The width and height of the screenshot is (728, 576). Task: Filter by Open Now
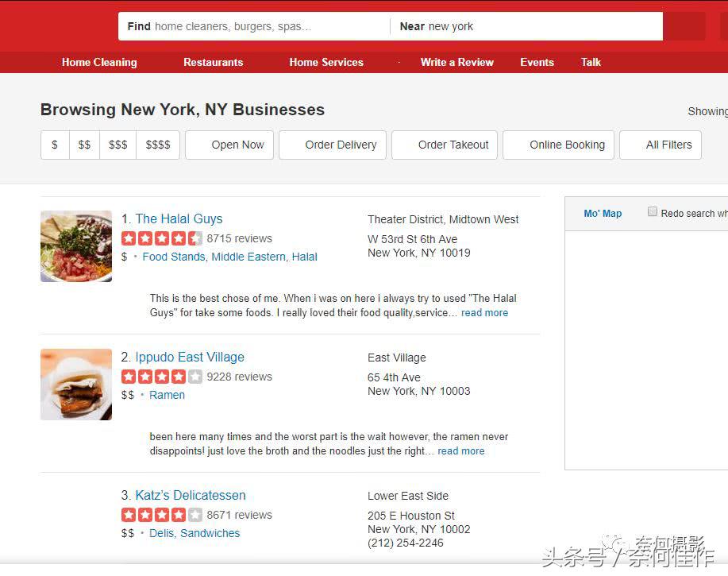(229, 145)
